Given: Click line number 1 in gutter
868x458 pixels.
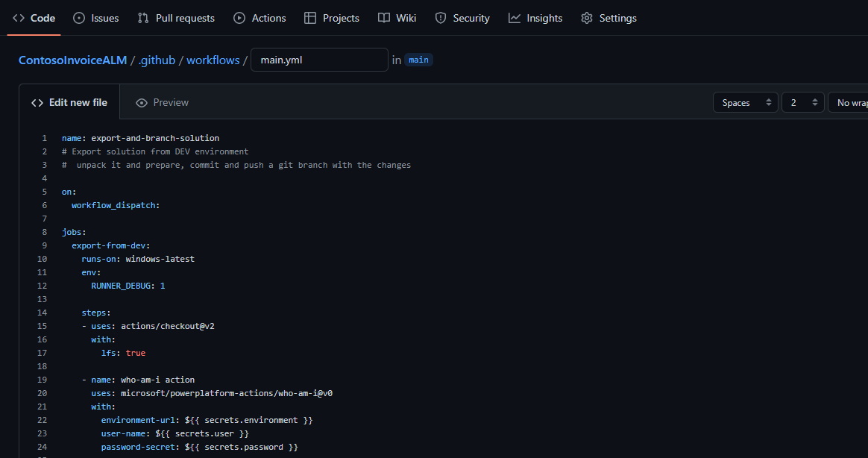Looking at the screenshot, I should 44,138.
